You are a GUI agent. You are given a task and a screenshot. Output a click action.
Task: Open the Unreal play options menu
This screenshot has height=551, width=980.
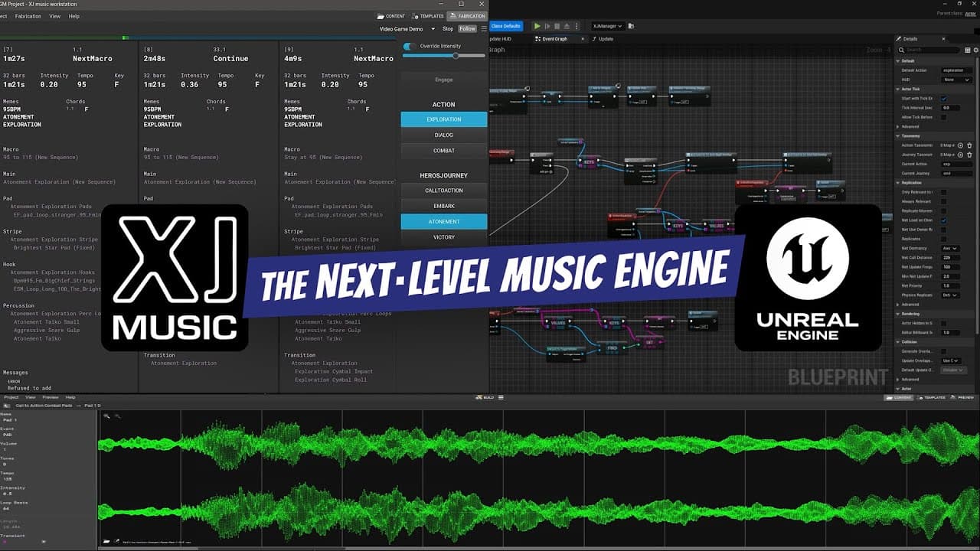(577, 26)
